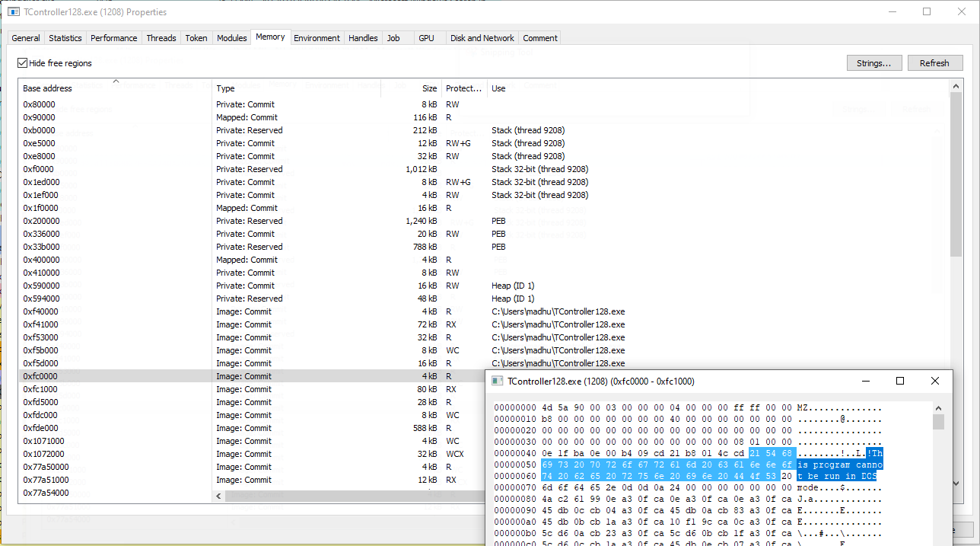Switch to the Threads tab
980x546 pixels.
161,37
